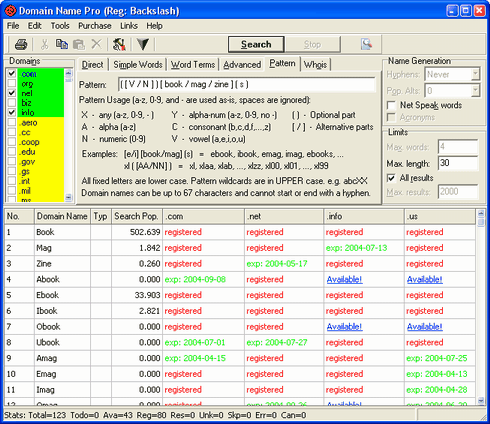Click domain list scrollbar up arrow

tap(68, 73)
